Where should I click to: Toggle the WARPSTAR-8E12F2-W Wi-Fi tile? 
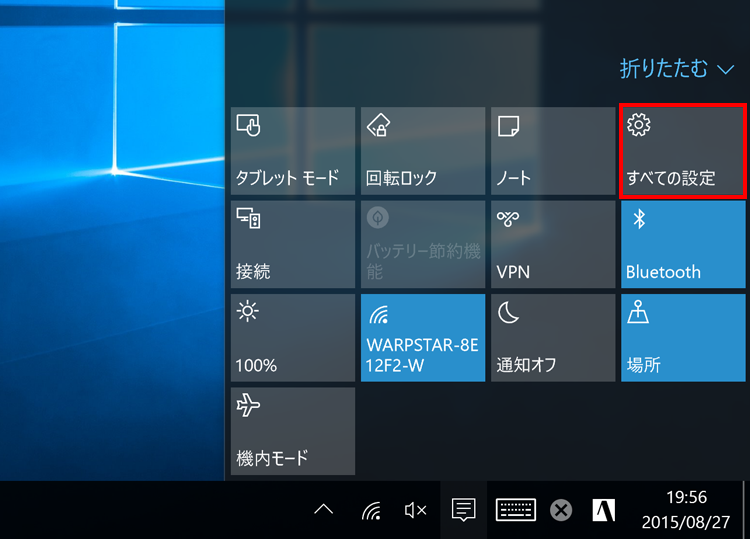pyautogui.click(x=423, y=338)
